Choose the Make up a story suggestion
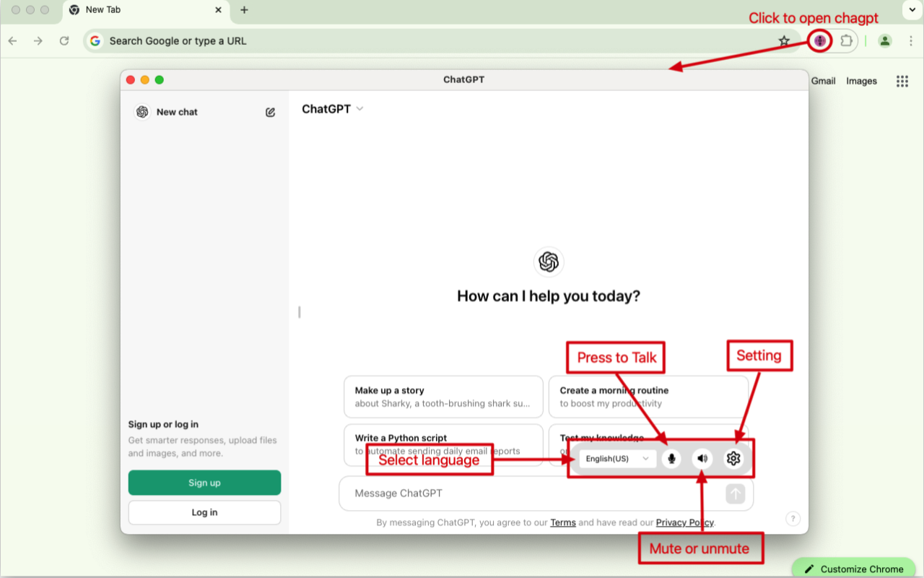This screenshot has height=578, width=924. pos(443,397)
